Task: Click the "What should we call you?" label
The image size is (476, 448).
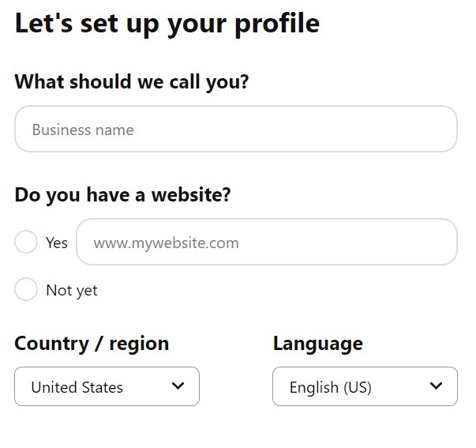Action: [x=132, y=82]
